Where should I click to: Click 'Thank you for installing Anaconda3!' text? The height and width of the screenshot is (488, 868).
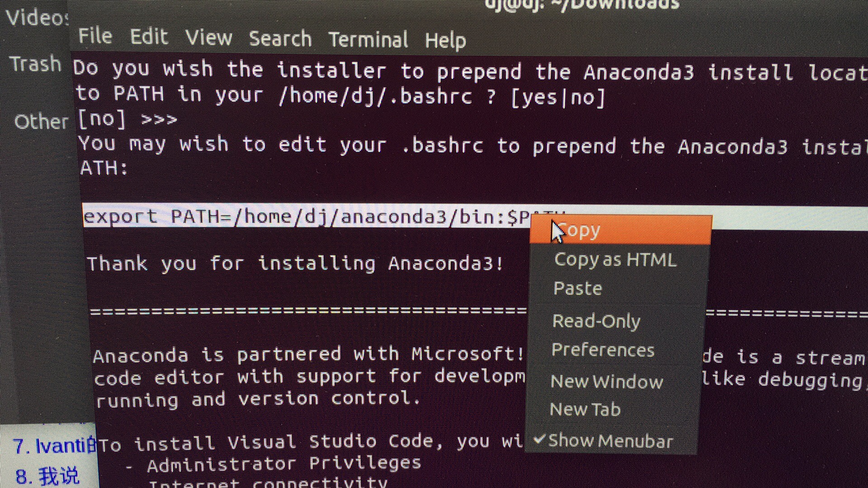[x=295, y=263]
